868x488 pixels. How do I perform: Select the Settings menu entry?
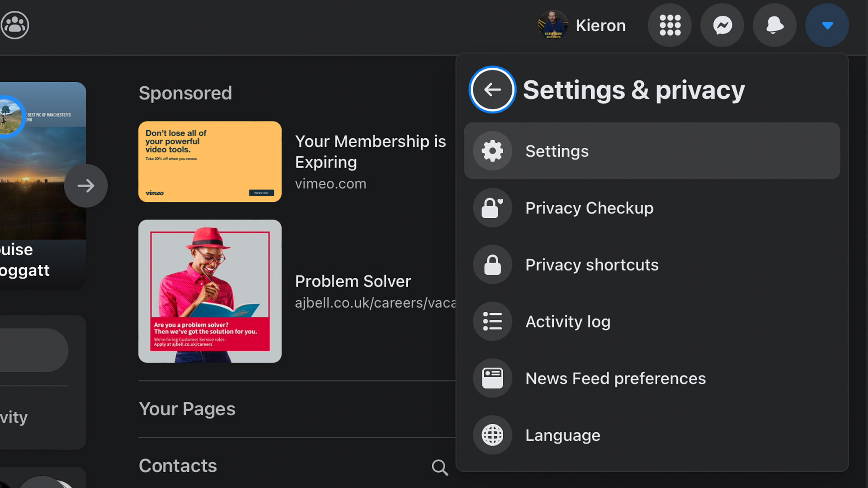(652, 151)
